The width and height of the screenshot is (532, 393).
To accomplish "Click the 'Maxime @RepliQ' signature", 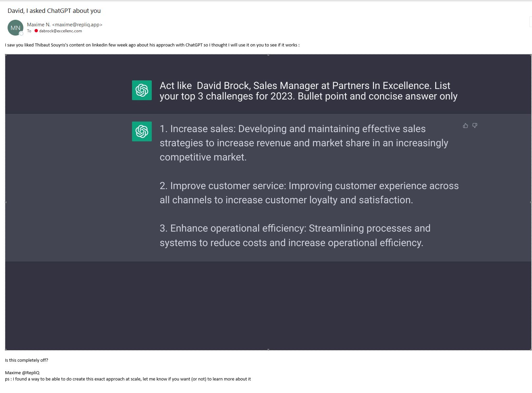I will pos(22,373).
